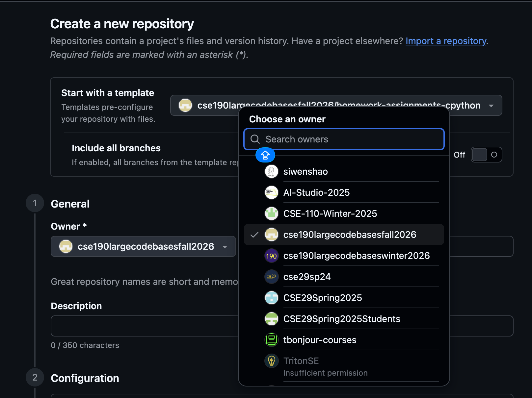Screen dimensions: 532x398
Task: Select CSE29Spring2025 from owner choices
Action: [344, 298]
